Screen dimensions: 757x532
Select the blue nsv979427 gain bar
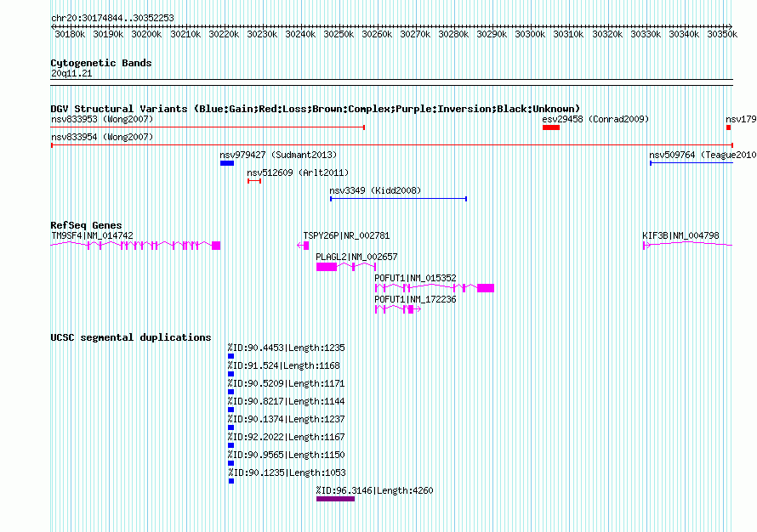coord(227,163)
